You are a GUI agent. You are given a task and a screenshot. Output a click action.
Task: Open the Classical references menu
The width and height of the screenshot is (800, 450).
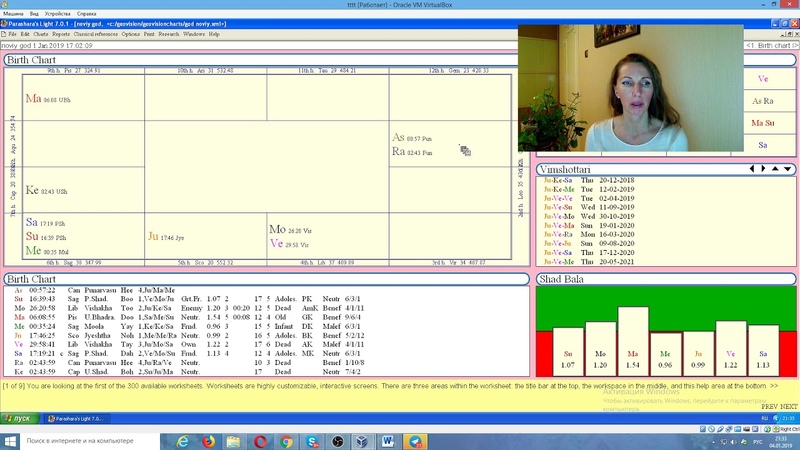95,34
